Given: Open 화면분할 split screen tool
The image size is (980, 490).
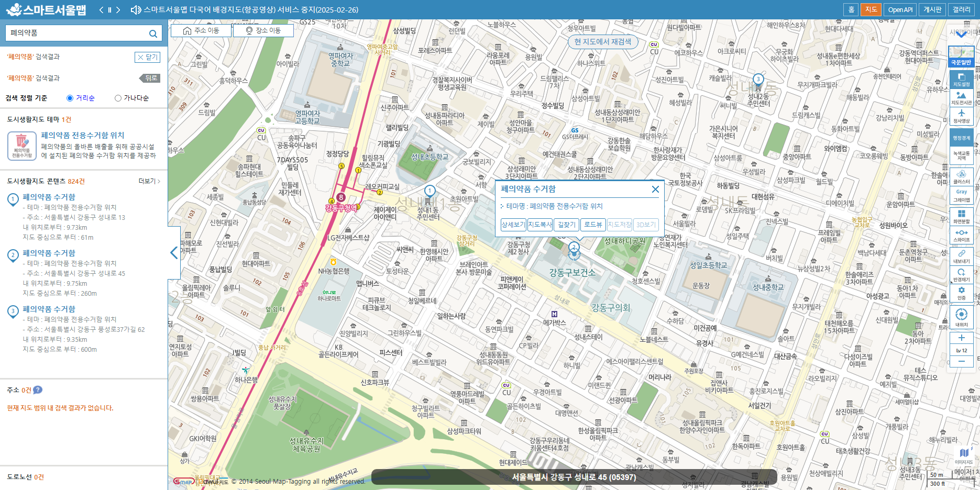Looking at the screenshot, I should coord(961,216).
